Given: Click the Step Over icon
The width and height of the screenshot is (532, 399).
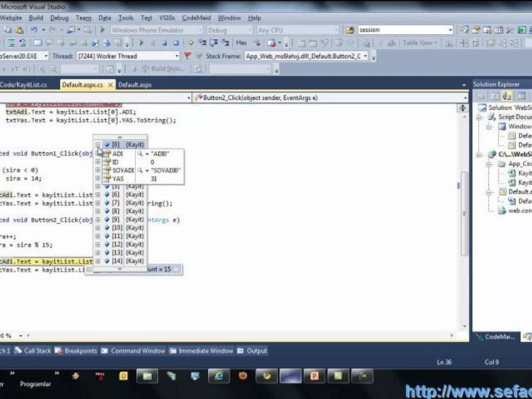Looking at the screenshot, I should (214, 43).
